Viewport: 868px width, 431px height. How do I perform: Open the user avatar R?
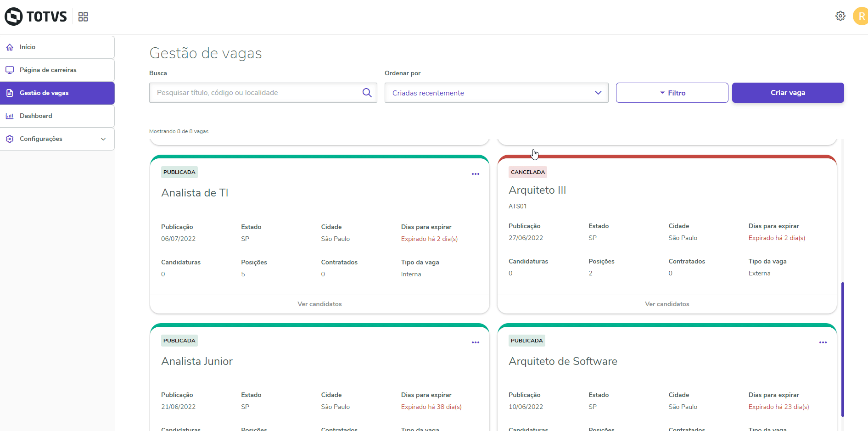(x=861, y=17)
